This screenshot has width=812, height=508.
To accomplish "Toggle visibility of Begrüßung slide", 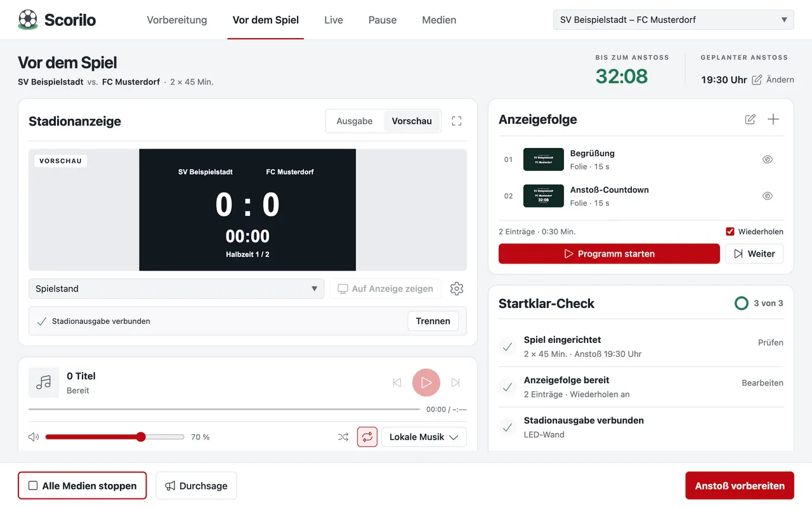I will 768,159.
